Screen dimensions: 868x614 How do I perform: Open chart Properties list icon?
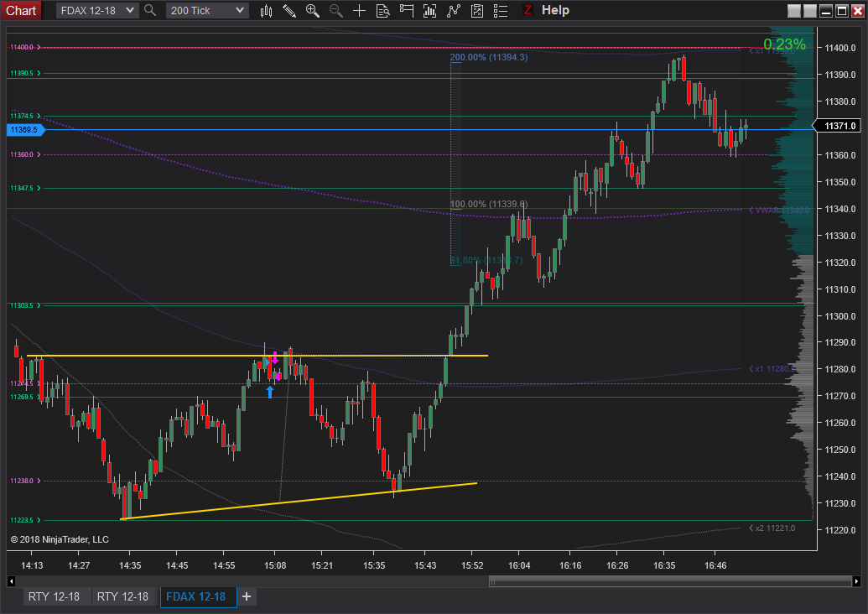tap(501, 11)
